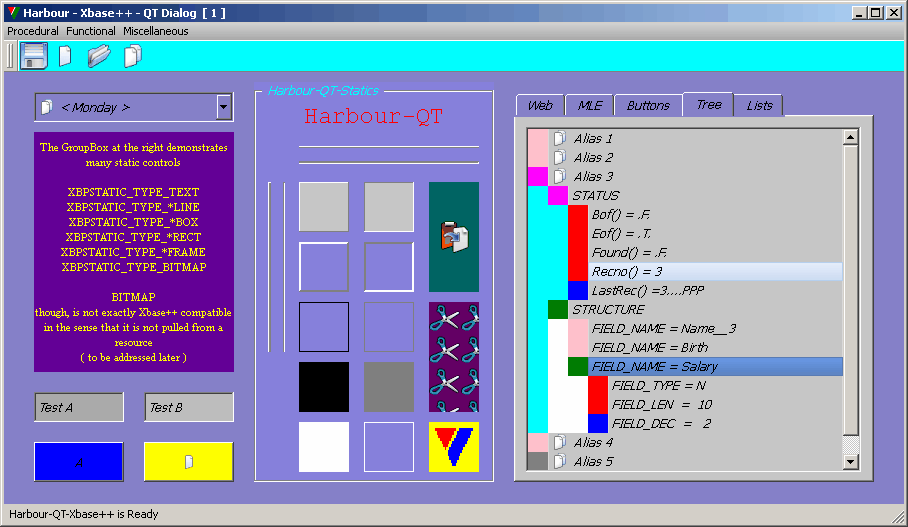This screenshot has height=527, width=908.
Task: Click the Test B button
Action: 189,407
